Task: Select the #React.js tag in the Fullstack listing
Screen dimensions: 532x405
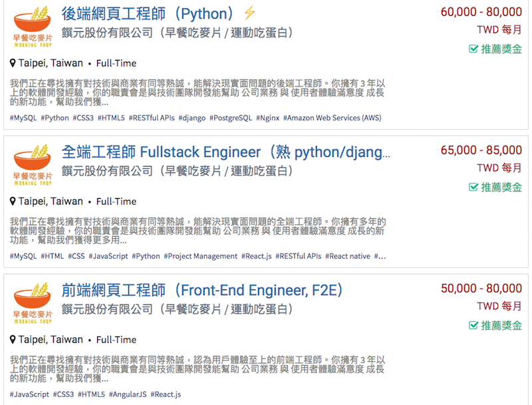Action: point(257,256)
